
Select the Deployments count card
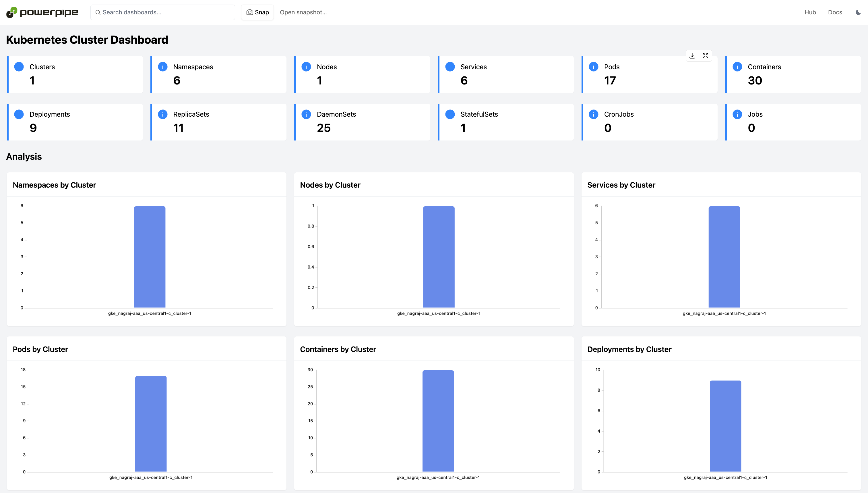(x=75, y=122)
